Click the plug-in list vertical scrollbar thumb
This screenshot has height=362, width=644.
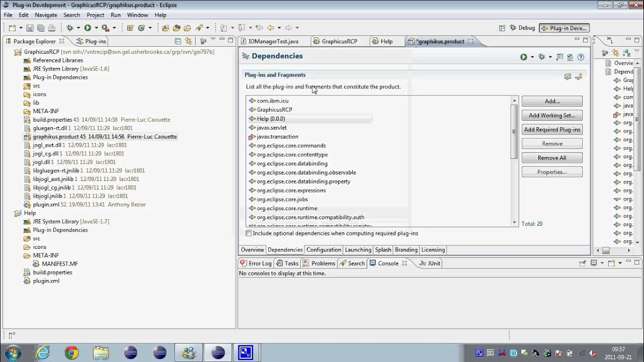point(514,132)
